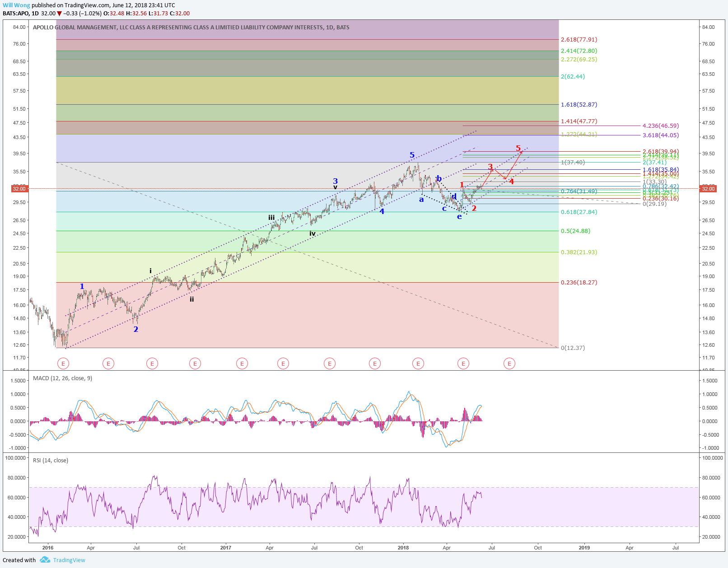
Task: Click the August 2016 earnings E marker
Action: click(152, 363)
